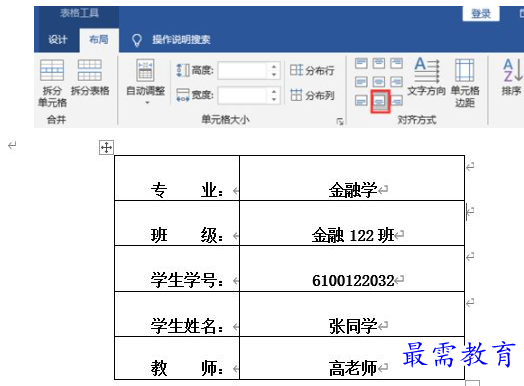Select the Align Bottom Left icon
The height and width of the screenshot is (386, 524).
pos(361,101)
